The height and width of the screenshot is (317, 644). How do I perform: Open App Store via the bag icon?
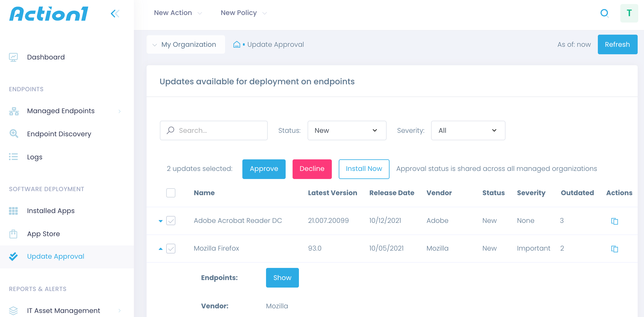coord(13,234)
